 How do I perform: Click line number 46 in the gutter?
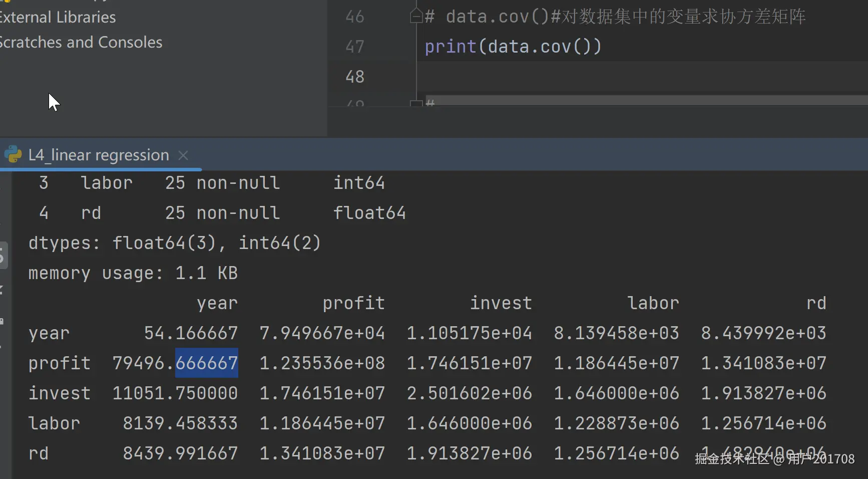(354, 17)
